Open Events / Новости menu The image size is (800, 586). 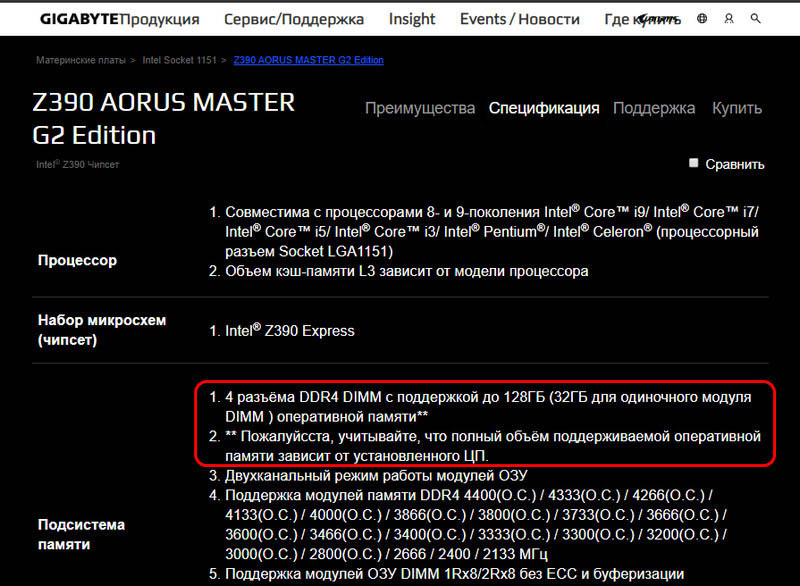[519, 19]
